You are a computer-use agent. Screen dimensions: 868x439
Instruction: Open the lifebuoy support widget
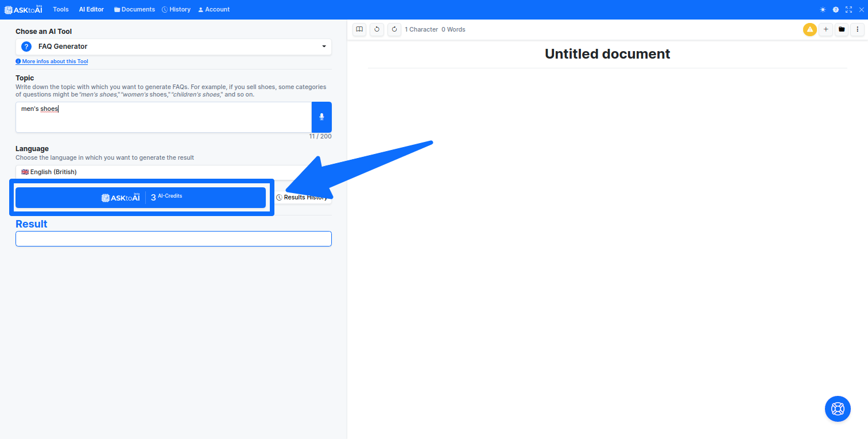[838, 409]
